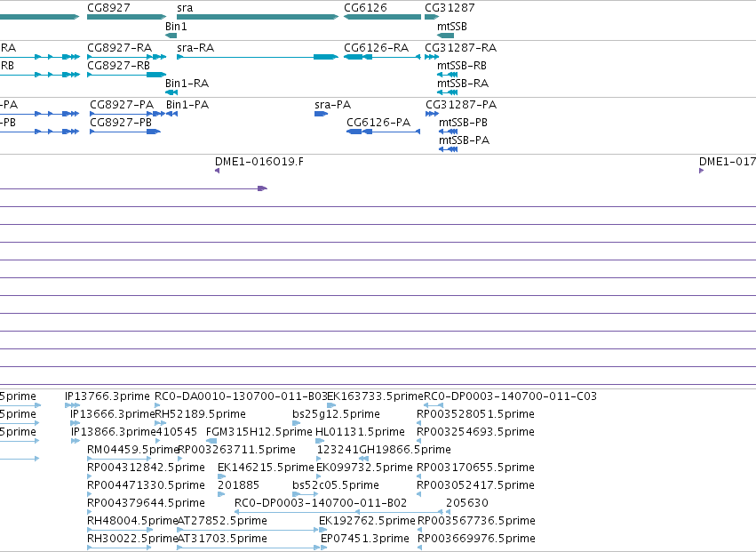The width and height of the screenshot is (756, 552).
Task: Click the RH48004.5prime EST label
Action: (132, 521)
